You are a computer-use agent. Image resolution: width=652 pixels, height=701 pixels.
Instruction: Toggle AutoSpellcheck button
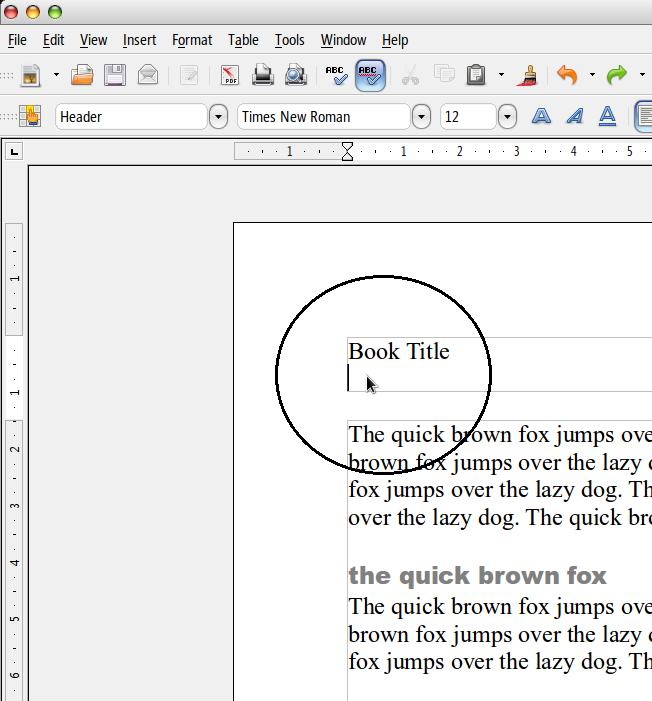click(370, 75)
